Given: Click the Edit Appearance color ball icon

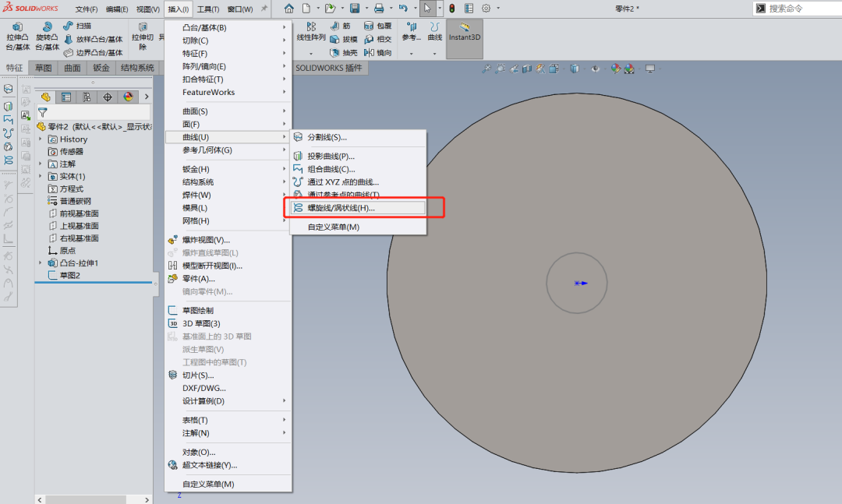Looking at the screenshot, I should click(615, 69).
